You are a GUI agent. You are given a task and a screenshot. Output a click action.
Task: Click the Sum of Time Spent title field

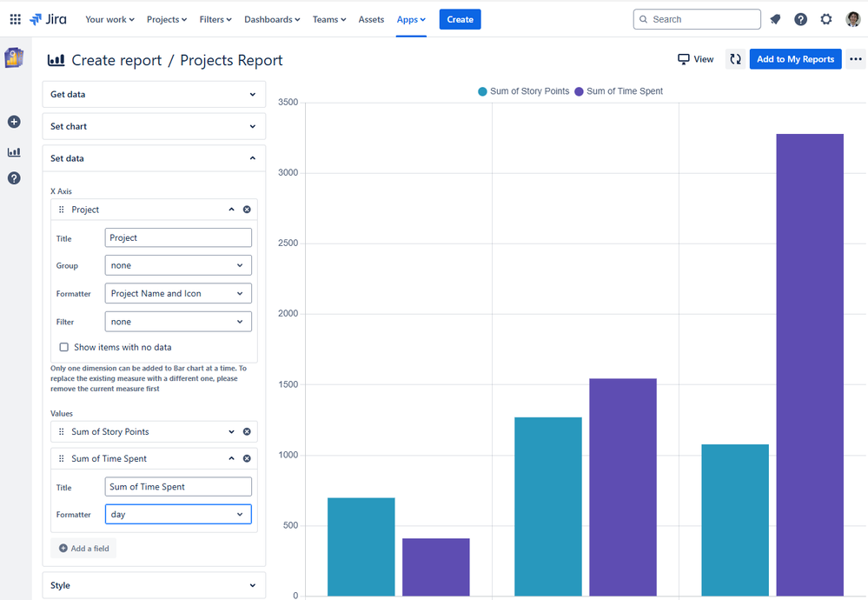(x=178, y=487)
